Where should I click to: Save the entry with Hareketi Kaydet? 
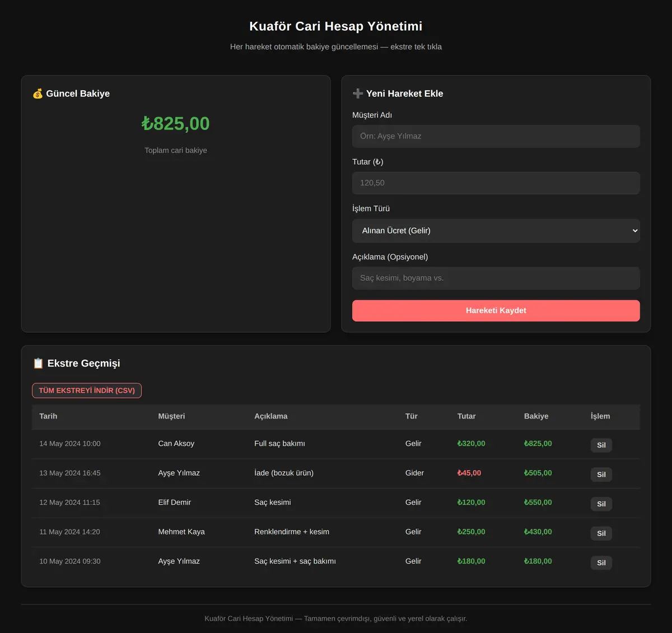click(496, 311)
